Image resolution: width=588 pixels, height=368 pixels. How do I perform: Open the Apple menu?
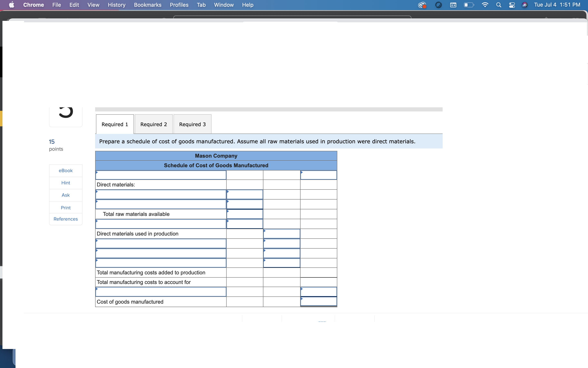click(11, 5)
